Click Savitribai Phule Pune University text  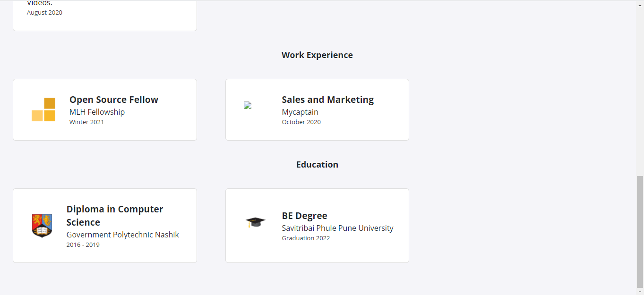tap(337, 228)
